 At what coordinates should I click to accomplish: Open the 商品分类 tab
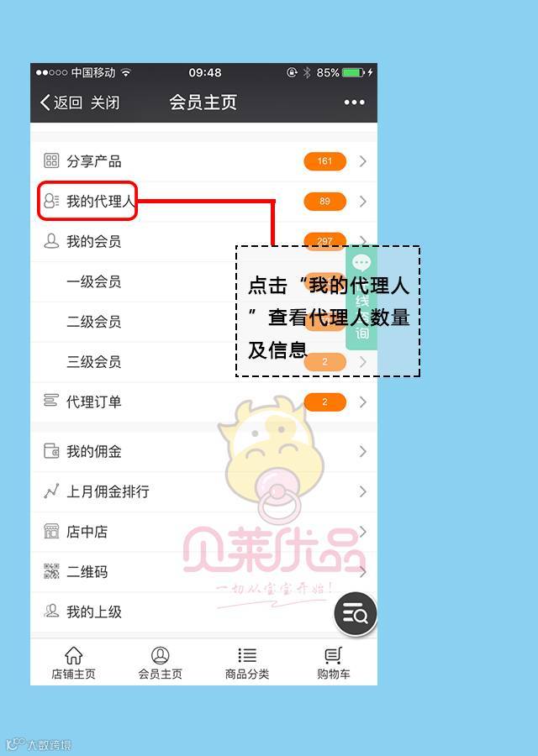(x=247, y=663)
